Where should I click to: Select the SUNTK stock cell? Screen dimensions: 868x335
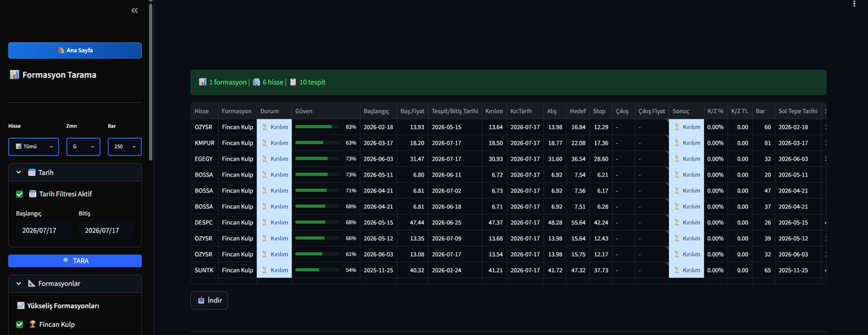click(204, 271)
